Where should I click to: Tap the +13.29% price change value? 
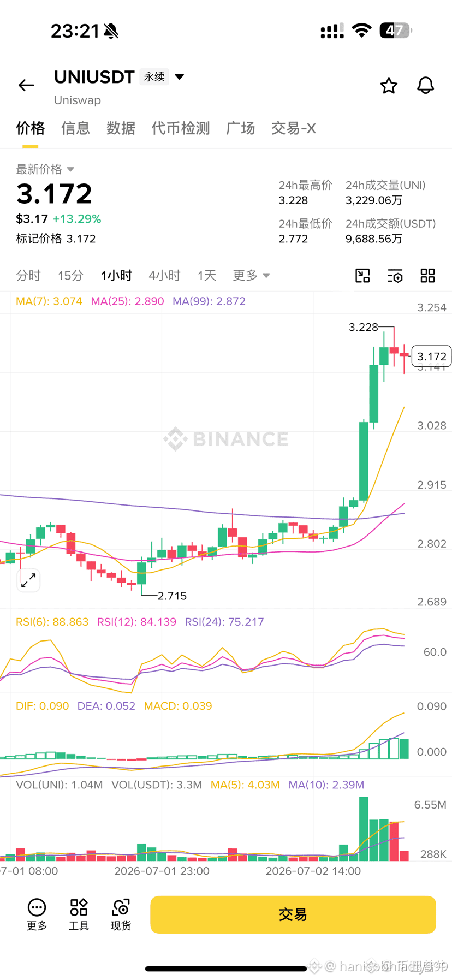(x=77, y=219)
